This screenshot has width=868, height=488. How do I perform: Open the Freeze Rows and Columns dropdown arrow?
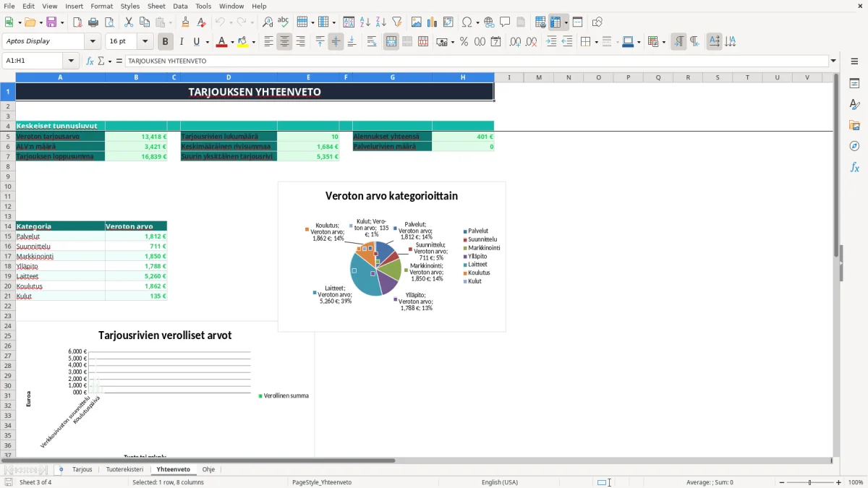566,22
